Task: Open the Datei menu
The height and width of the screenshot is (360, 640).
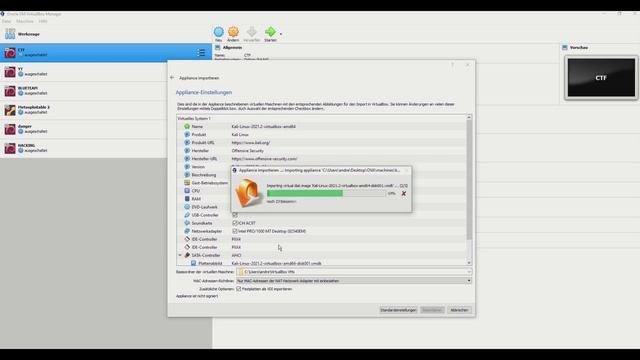Action: [7, 21]
